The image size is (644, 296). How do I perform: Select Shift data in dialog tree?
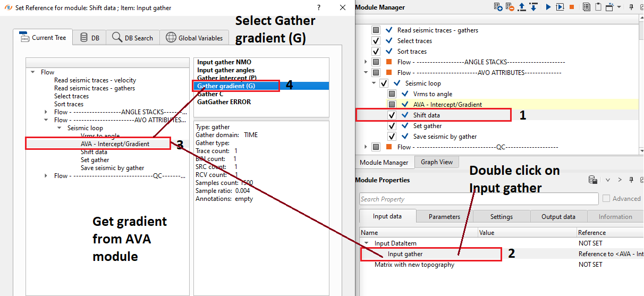94,152
